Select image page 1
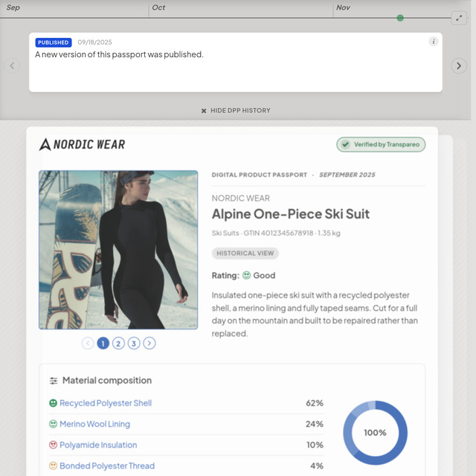 (x=103, y=344)
